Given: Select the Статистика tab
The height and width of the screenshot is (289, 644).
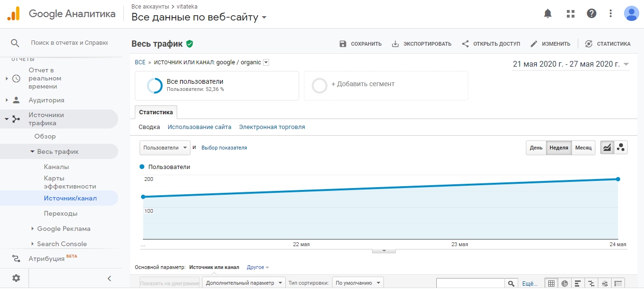Looking at the screenshot, I should (156, 112).
